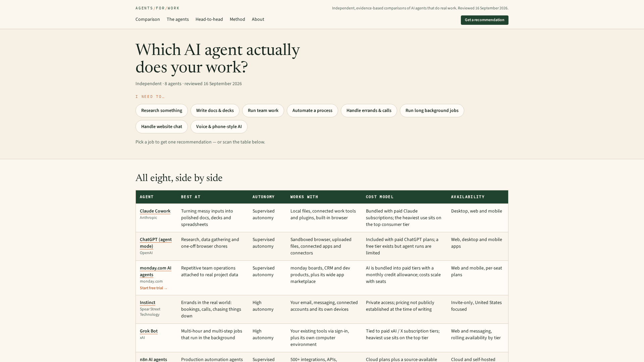Open the Instinct agent link
The image size is (644, 362).
(148, 303)
